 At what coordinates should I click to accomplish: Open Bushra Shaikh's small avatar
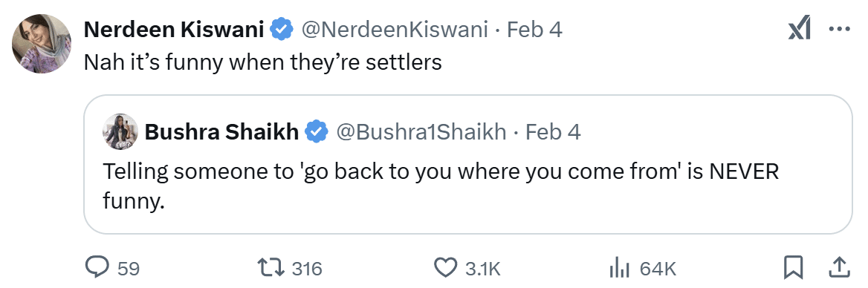coord(120,131)
